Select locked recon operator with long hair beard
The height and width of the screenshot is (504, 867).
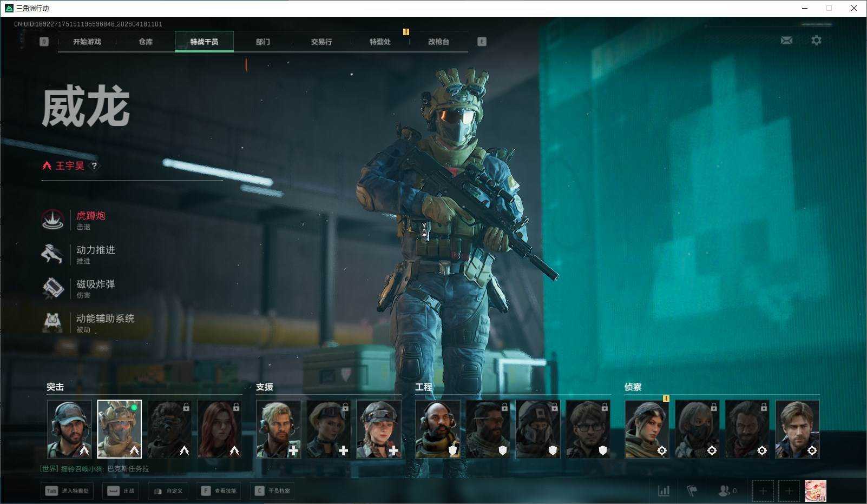click(747, 429)
